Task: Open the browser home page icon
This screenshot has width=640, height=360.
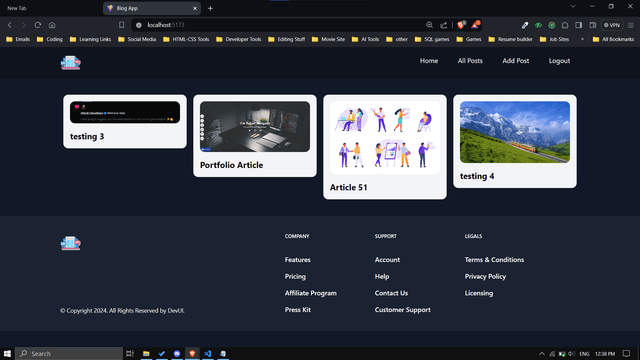Action: click(52, 25)
